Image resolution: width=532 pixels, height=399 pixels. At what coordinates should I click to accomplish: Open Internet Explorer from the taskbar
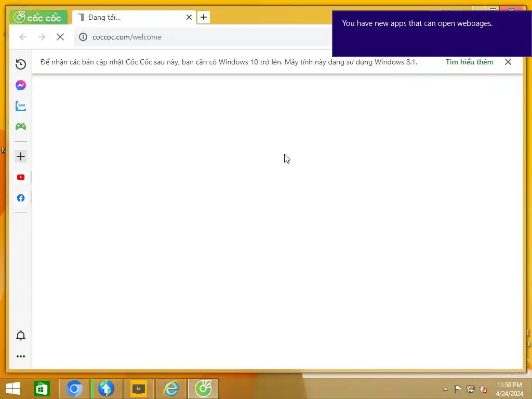point(171,389)
